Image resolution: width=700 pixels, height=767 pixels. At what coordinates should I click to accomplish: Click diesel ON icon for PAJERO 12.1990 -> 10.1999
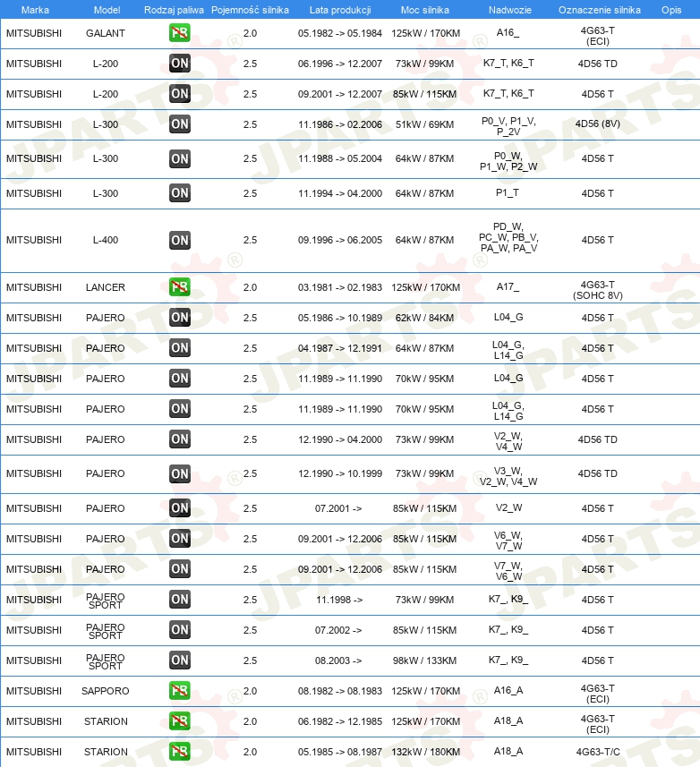tap(180, 473)
